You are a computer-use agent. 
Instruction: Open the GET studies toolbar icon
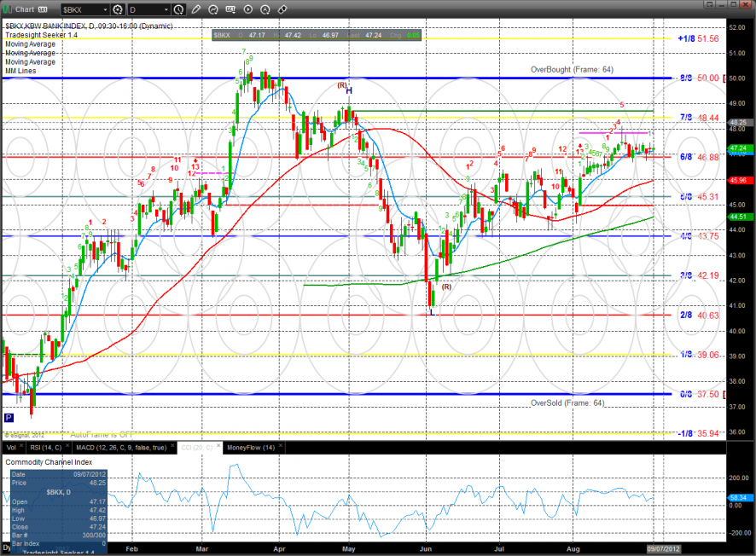pos(230,9)
